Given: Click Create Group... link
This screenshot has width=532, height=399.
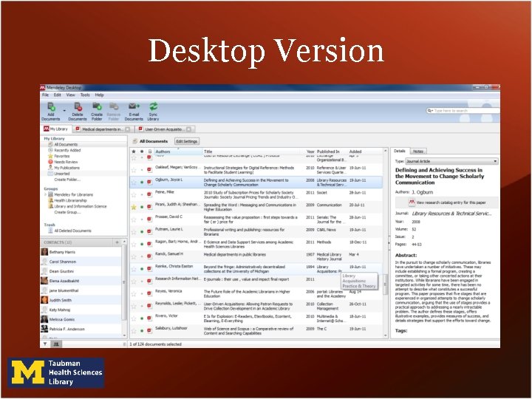Looking at the screenshot, I should coord(67,212).
